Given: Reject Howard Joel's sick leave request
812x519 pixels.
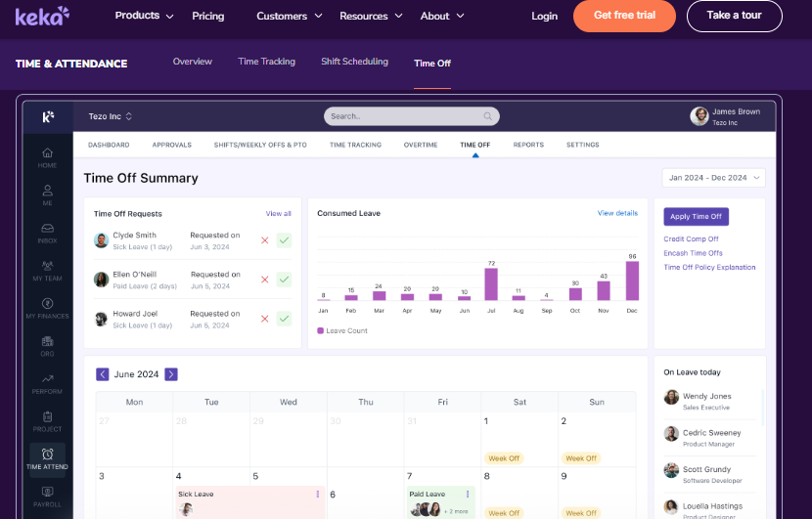Looking at the screenshot, I should tap(264, 319).
